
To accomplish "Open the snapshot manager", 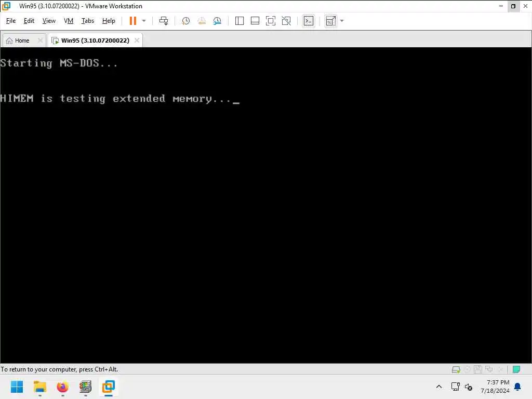I will point(217,21).
